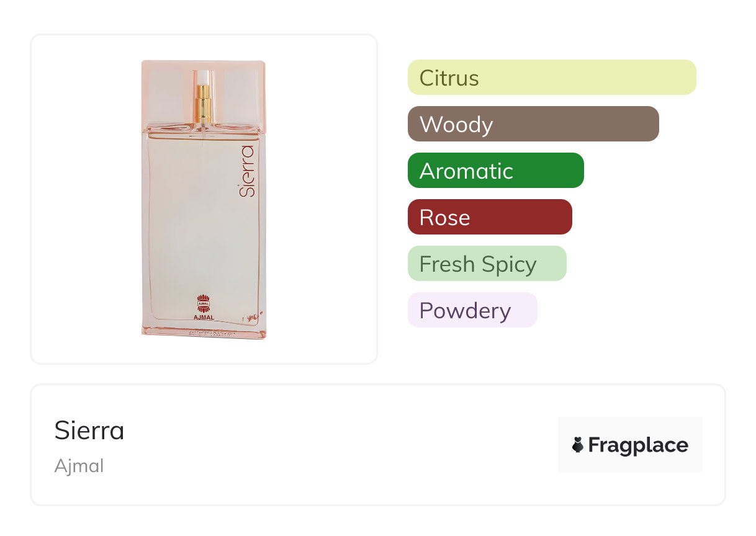
Task: Click the Powdery accord bar
Action: click(x=472, y=310)
